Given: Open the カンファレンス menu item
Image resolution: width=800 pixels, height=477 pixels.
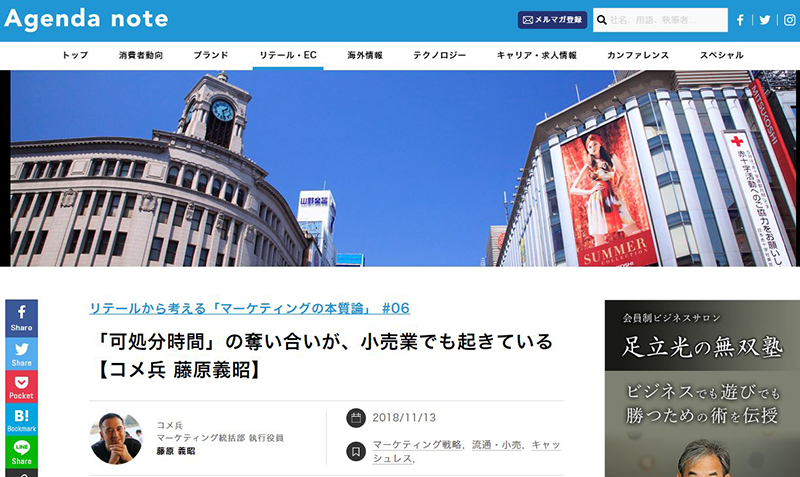Looking at the screenshot, I should point(637,56).
